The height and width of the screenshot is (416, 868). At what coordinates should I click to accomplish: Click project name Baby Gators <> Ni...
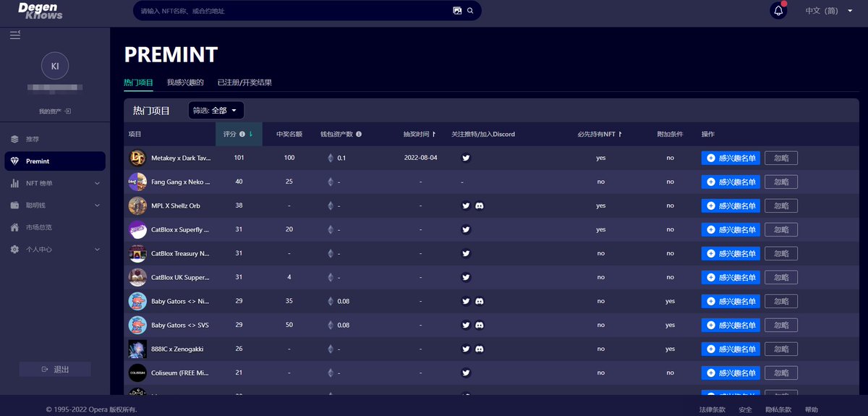tap(180, 301)
